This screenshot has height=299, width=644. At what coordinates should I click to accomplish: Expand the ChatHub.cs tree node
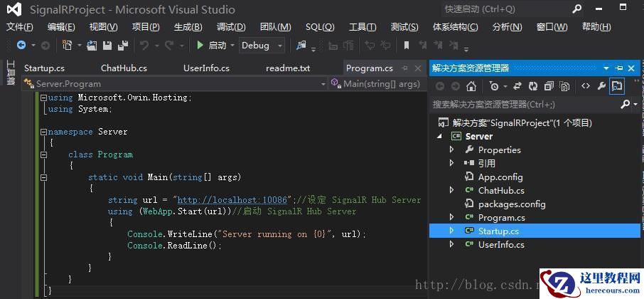pyautogui.click(x=452, y=190)
